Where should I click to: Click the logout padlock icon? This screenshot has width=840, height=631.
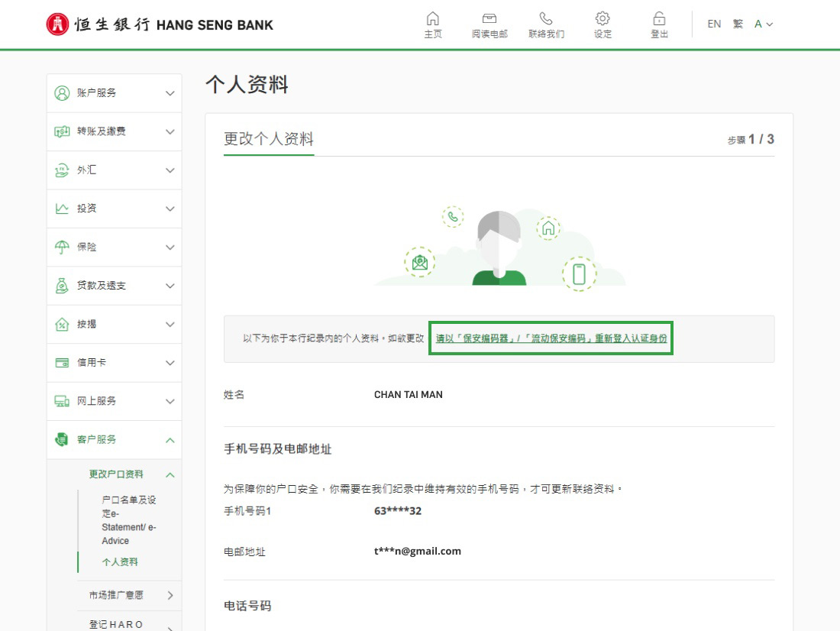(x=659, y=18)
